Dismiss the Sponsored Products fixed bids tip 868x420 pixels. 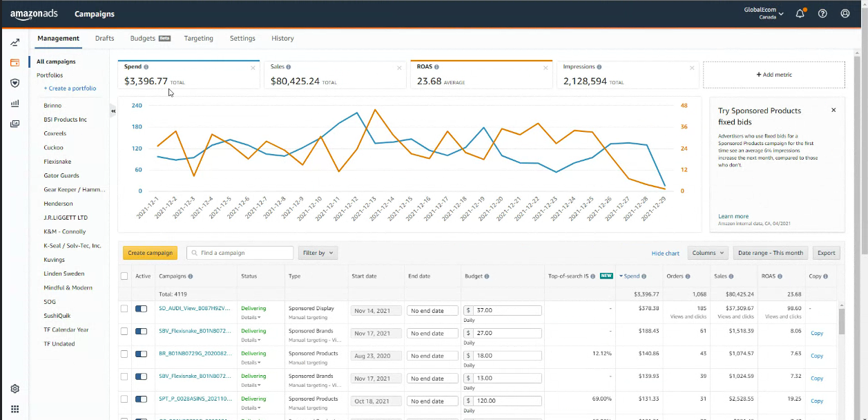coord(833,111)
